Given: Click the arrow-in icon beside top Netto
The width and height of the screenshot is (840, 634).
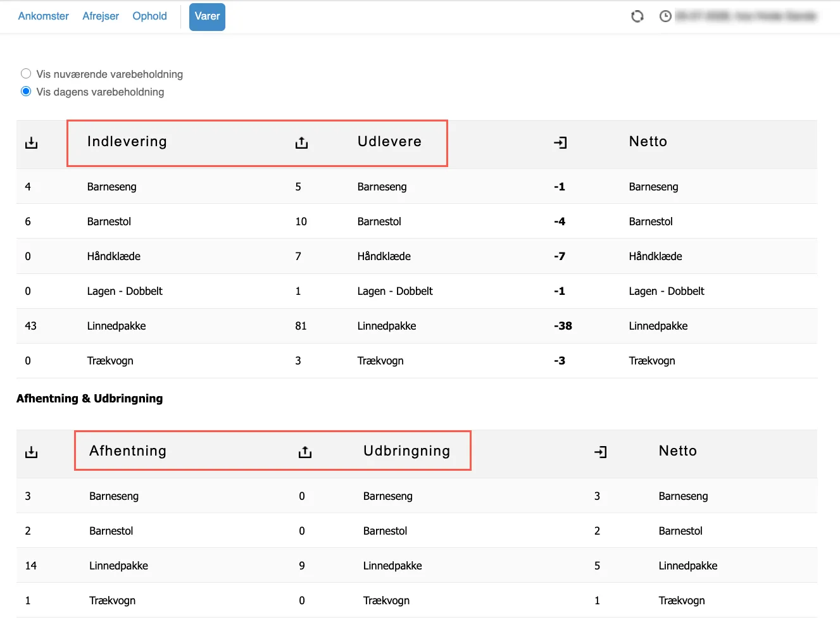Looking at the screenshot, I should (x=560, y=143).
